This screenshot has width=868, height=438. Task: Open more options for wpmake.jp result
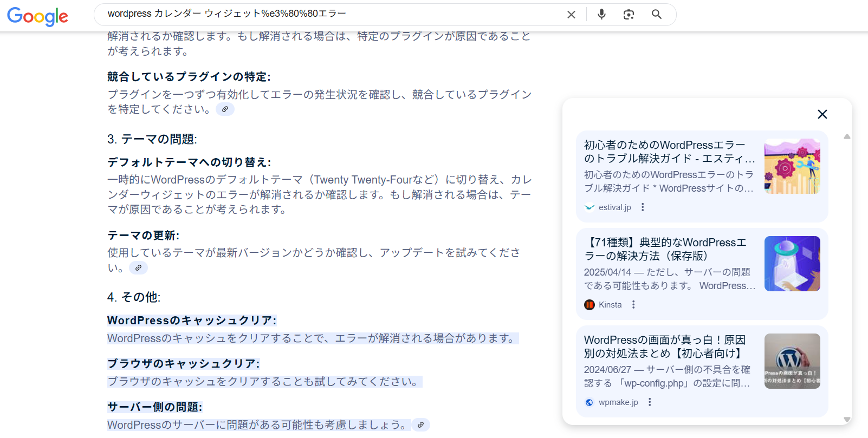pos(650,402)
